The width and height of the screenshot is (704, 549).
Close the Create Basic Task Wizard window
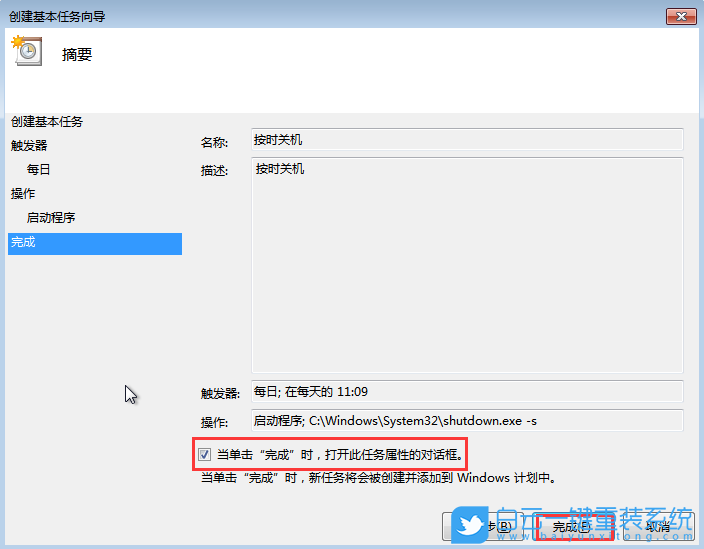(681, 17)
